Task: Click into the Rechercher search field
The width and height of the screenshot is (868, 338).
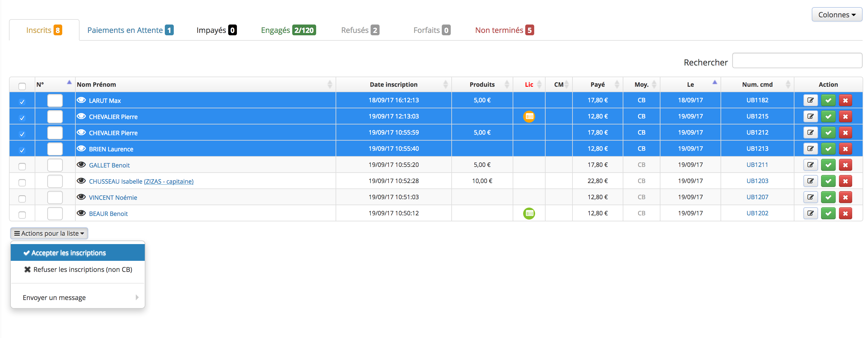Action: pyautogui.click(x=797, y=61)
